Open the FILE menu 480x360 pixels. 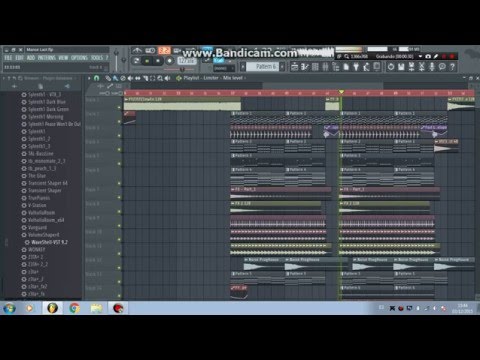(x=8, y=58)
